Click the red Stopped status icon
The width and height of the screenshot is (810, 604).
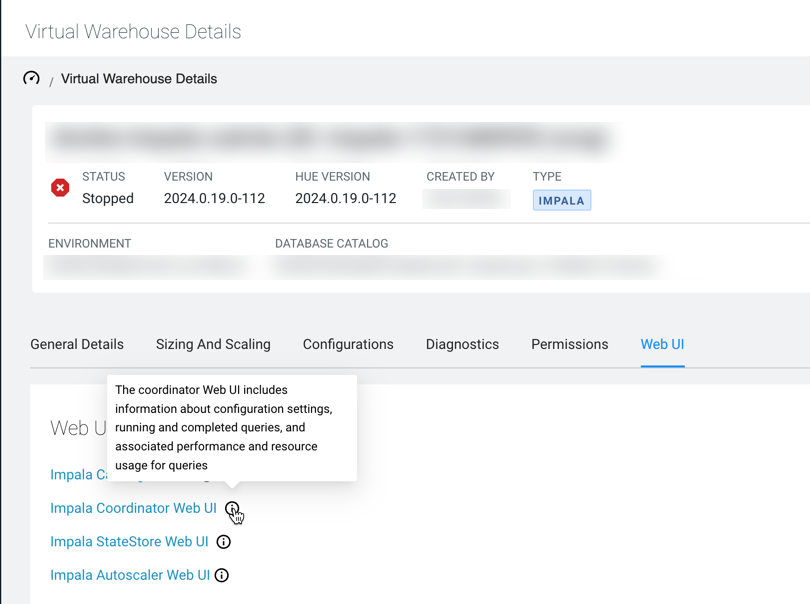tap(60, 188)
